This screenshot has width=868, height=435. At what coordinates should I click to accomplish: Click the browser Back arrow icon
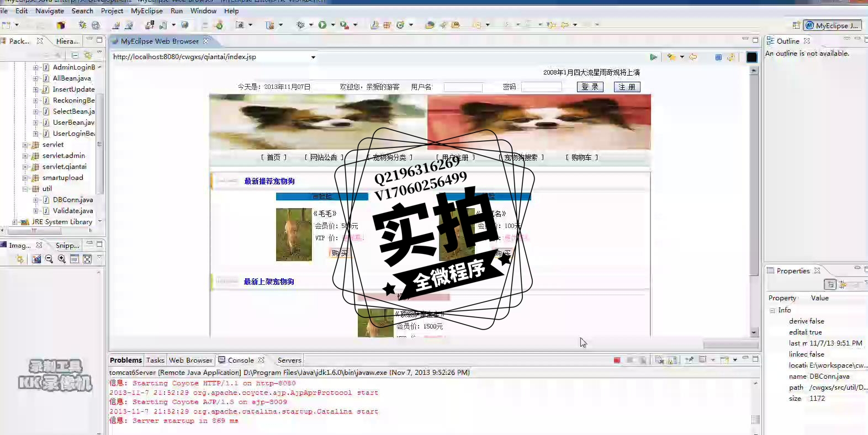[693, 57]
